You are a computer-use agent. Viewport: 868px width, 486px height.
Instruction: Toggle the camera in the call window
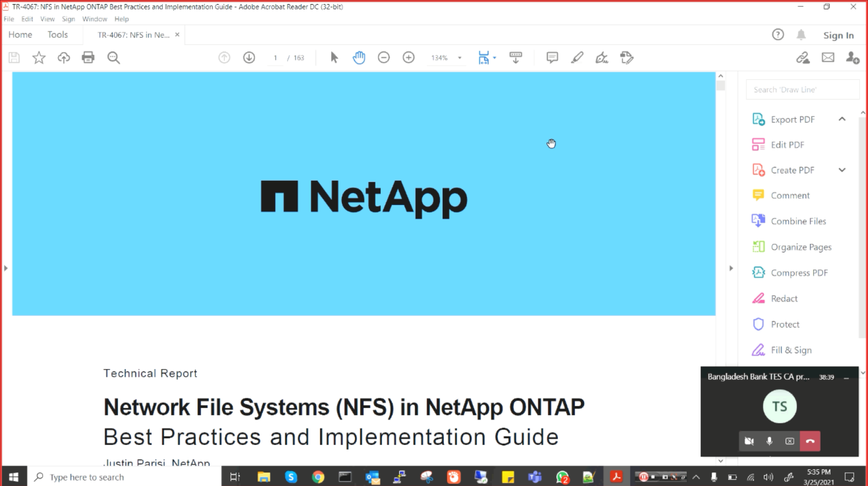[x=749, y=441]
